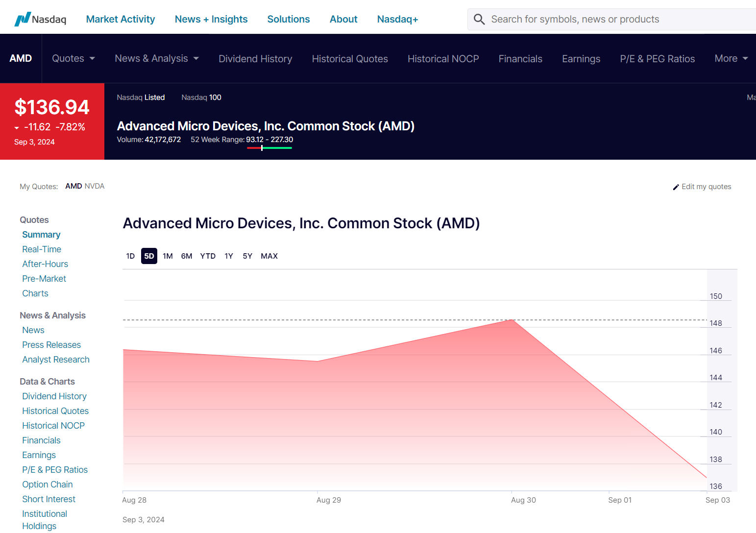Expand the Quotes dropdown menu

click(73, 58)
